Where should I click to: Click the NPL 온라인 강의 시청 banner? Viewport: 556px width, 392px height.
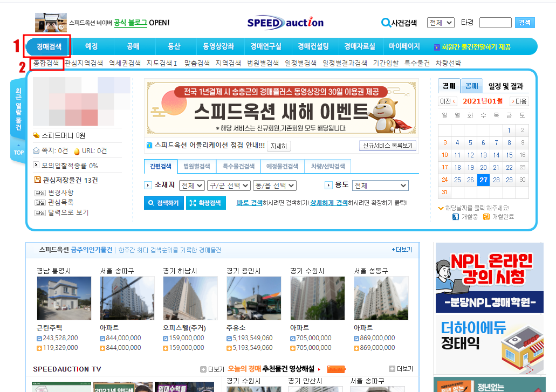[489, 278]
